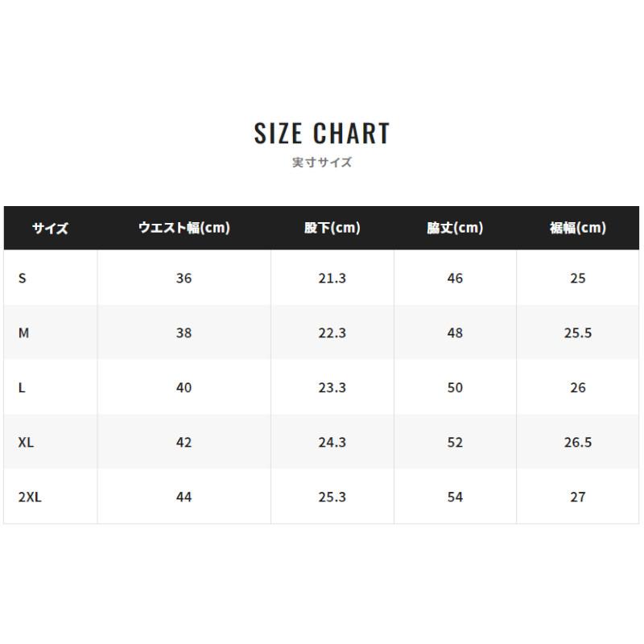Select the サイズ column header
The image size is (644, 644).
click(50, 228)
